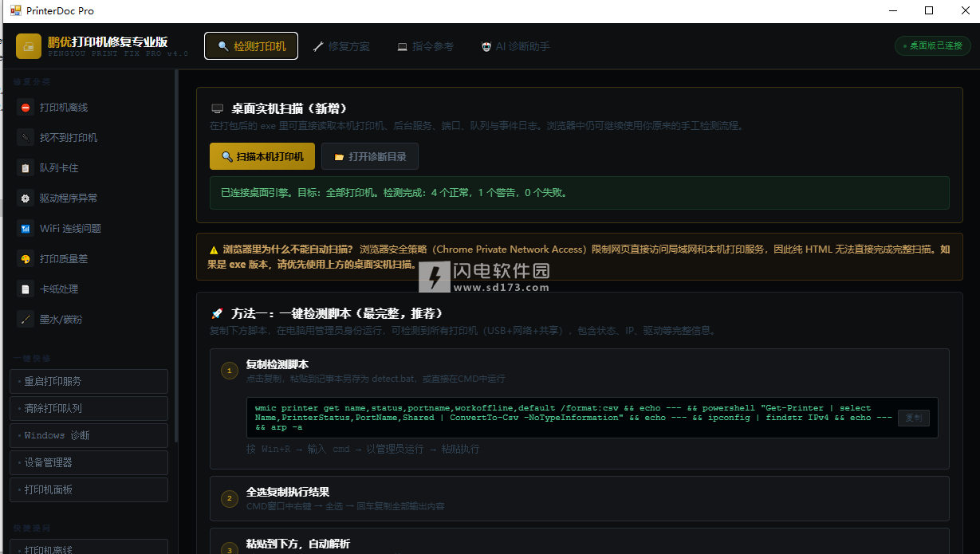Go to the AI 诊断助手 tab

click(x=515, y=46)
